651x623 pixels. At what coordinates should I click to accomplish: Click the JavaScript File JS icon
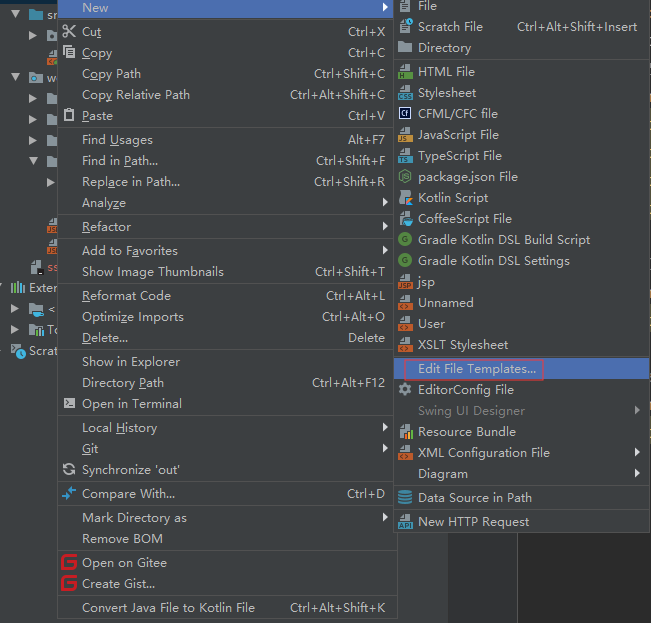[405, 134]
